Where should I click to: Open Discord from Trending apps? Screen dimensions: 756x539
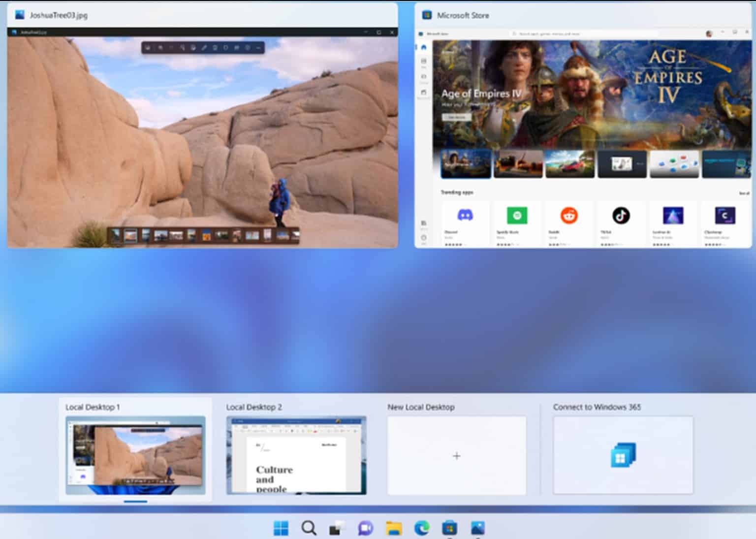465,215
